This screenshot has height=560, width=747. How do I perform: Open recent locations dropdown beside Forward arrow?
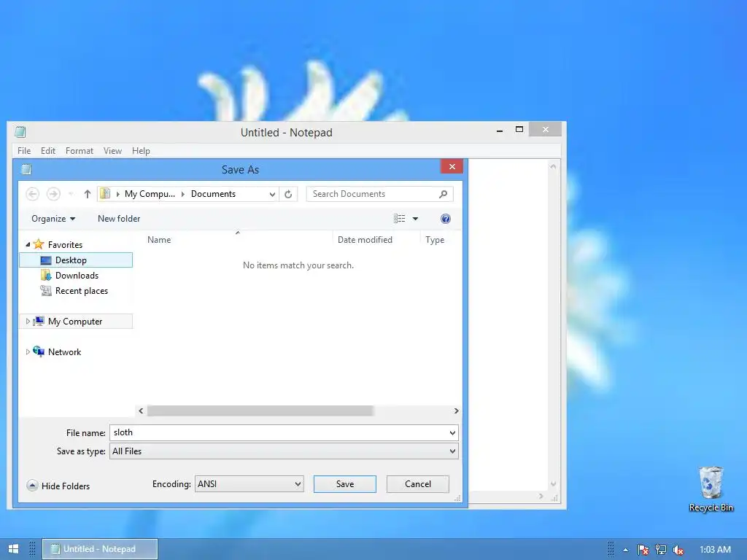pos(71,194)
